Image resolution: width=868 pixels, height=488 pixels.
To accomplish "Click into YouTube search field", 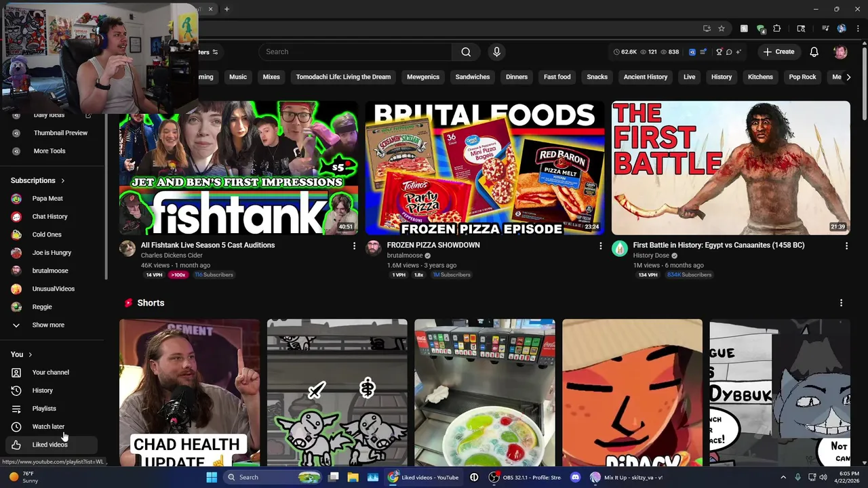I will (x=355, y=52).
